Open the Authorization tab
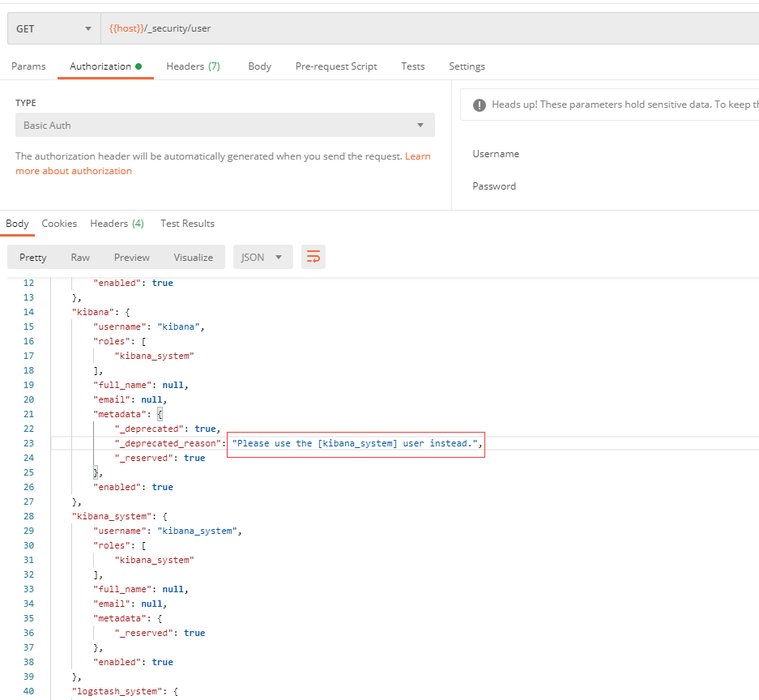This screenshot has height=700, width=759. pyautogui.click(x=105, y=66)
